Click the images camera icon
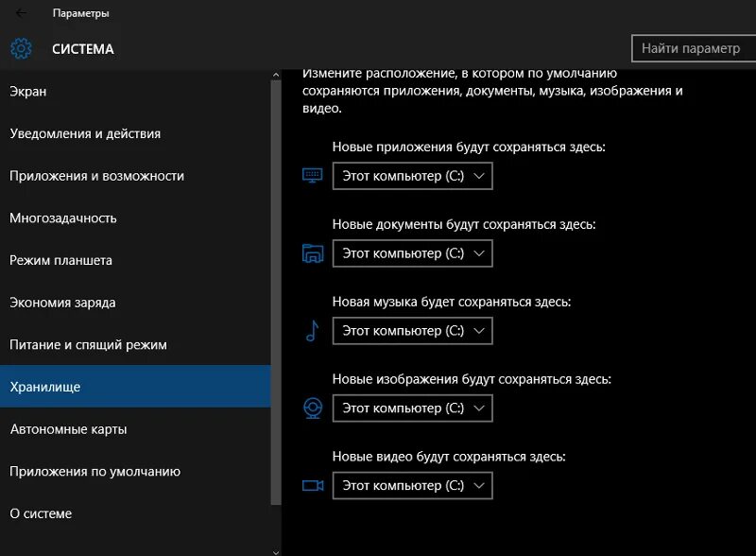The width and height of the screenshot is (756, 556). [x=312, y=408]
